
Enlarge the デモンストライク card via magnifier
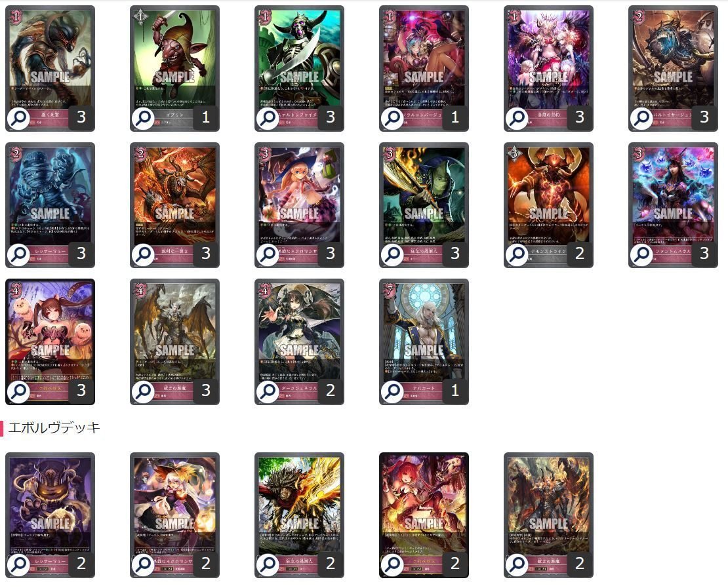[x=517, y=255]
